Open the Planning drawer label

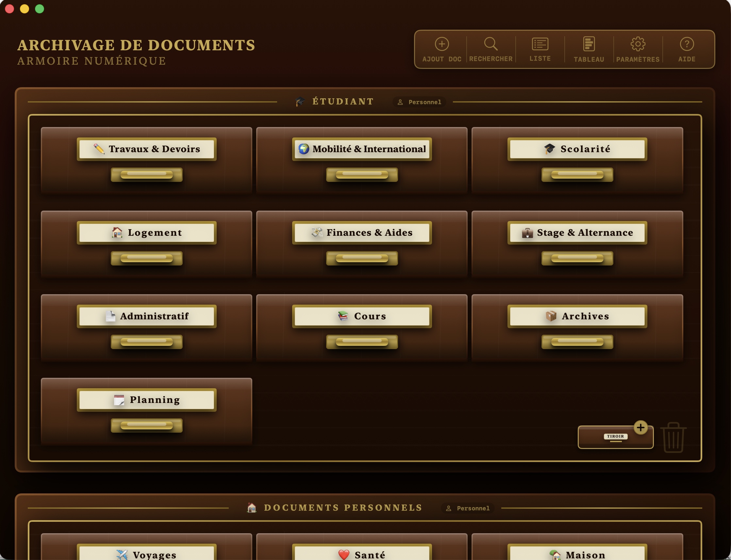(x=146, y=400)
